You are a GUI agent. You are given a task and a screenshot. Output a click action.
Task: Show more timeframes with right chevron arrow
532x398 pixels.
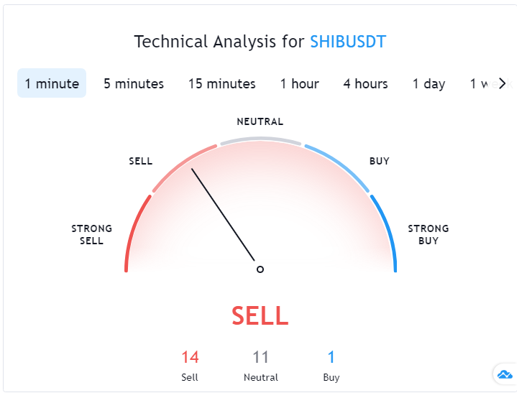(x=502, y=83)
